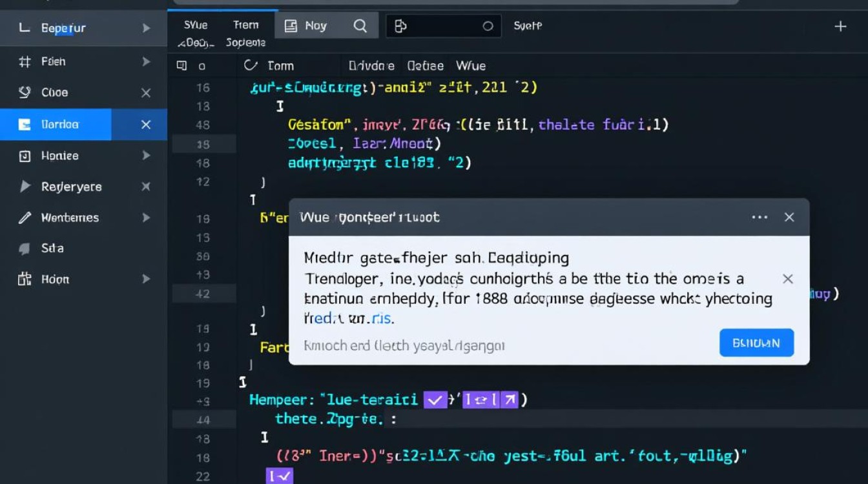Click the icon on the selected Dardaa row
The height and width of the screenshot is (484, 868).
tap(25, 125)
